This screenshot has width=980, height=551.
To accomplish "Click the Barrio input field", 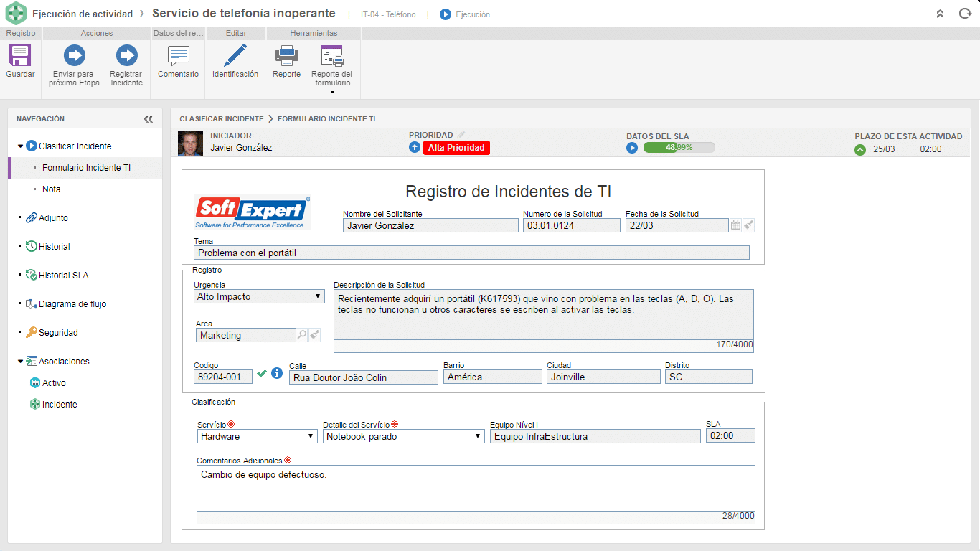I will [493, 377].
